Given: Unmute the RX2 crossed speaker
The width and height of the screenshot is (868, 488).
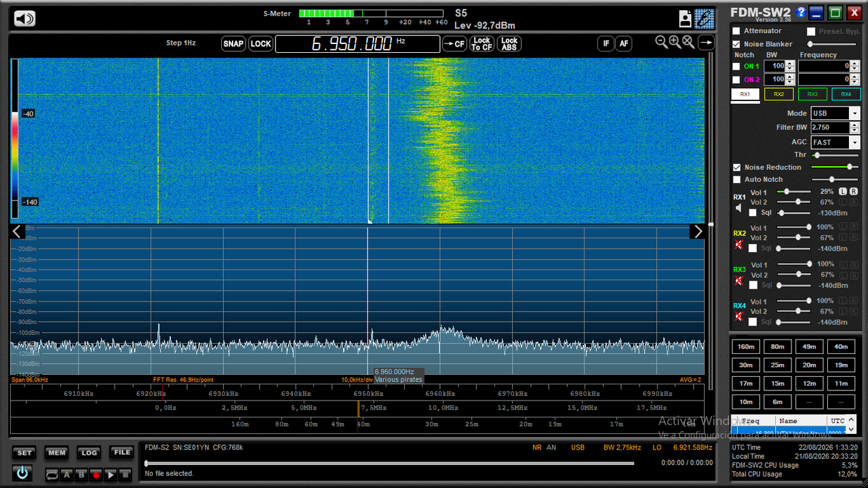Looking at the screenshot, I should (x=739, y=245).
